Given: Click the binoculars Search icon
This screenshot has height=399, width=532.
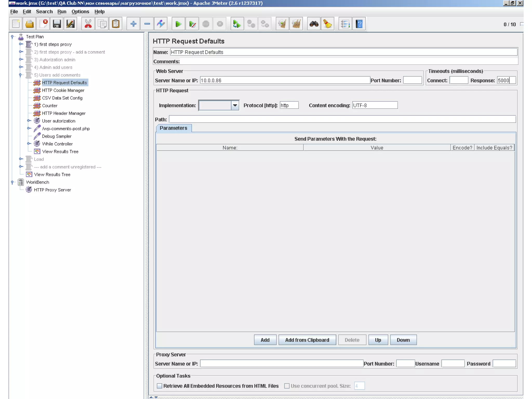Looking at the screenshot, I should (x=314, y=24).
